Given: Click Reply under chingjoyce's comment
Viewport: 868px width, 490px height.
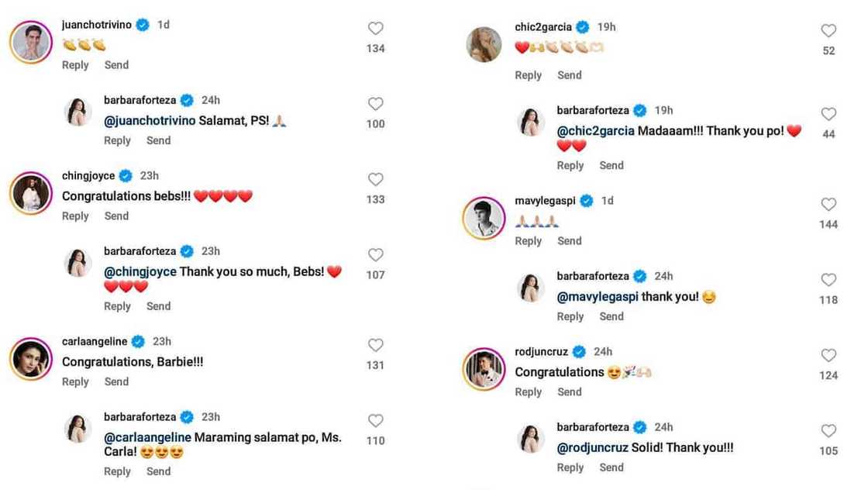Looking at the screenshot, I should [x=75, y=216].
